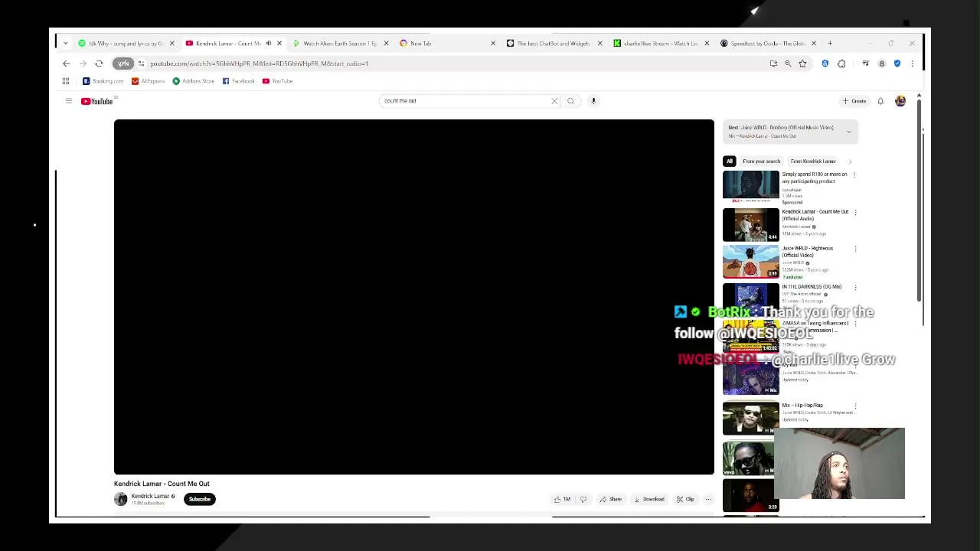
Task: Open YouTube notifications bell
Action: click(x=880, y=101)
